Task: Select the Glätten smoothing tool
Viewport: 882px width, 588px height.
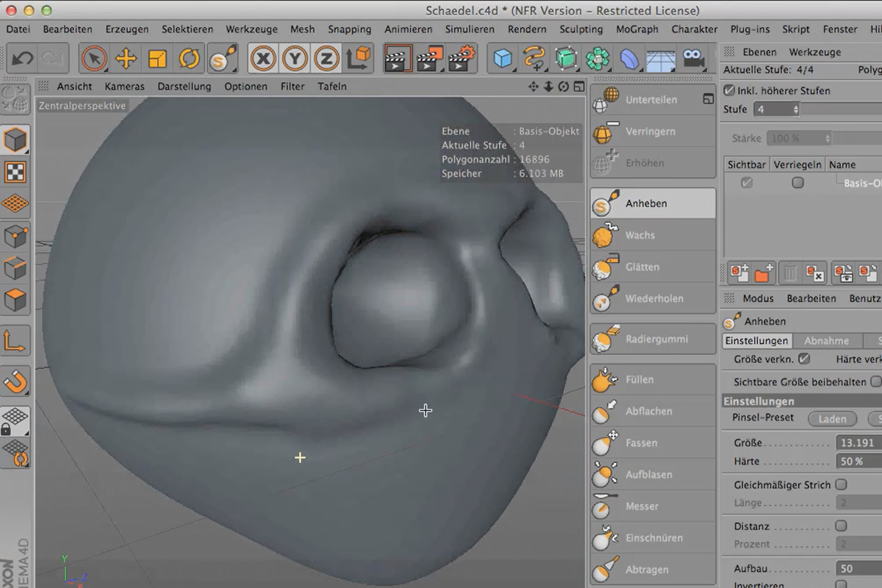Action: (x=651, y=266)
